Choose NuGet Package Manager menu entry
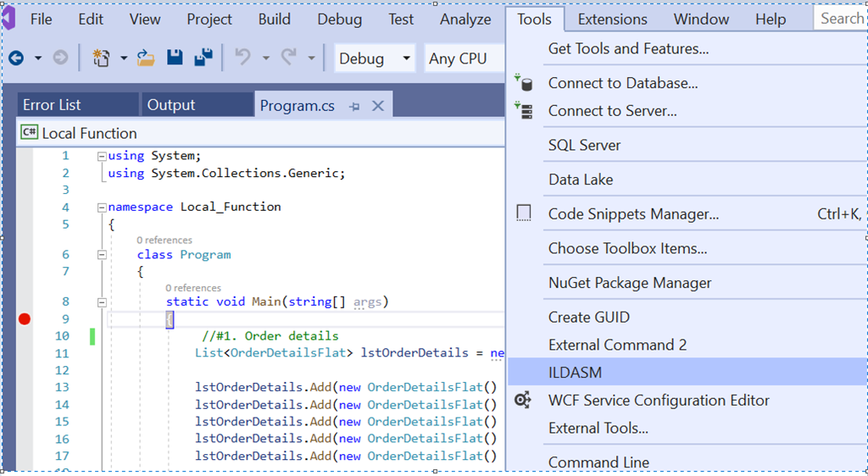The width and height of the screenshot is (868, 476). tap(630, 283)
